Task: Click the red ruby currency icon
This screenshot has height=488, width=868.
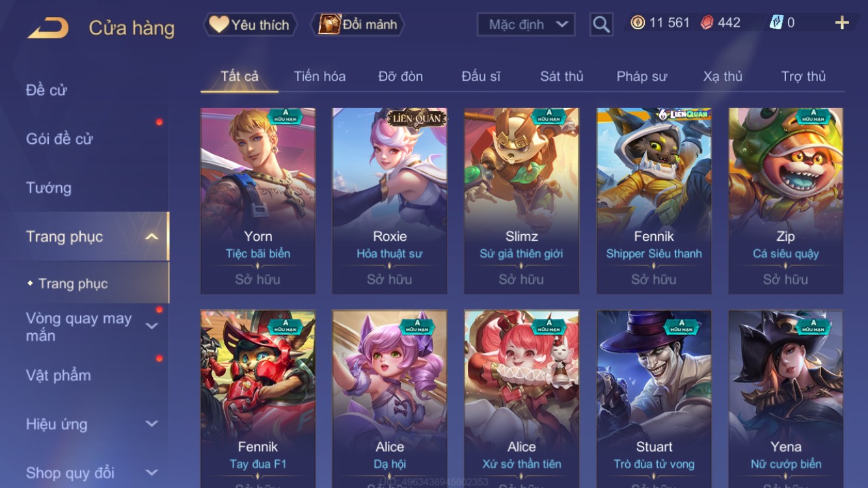Action: (x=707, y=23)
